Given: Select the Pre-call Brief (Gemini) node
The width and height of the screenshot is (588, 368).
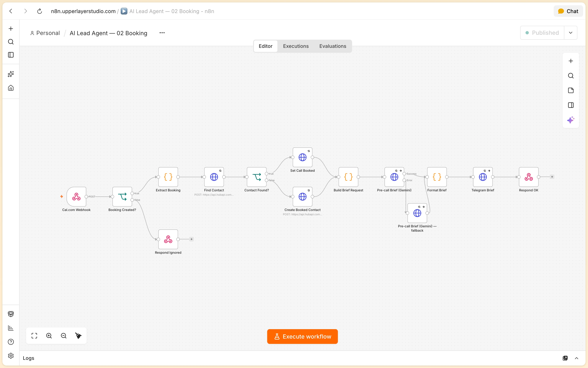Looking at the screenshot, I should click(x=394, y=177).
